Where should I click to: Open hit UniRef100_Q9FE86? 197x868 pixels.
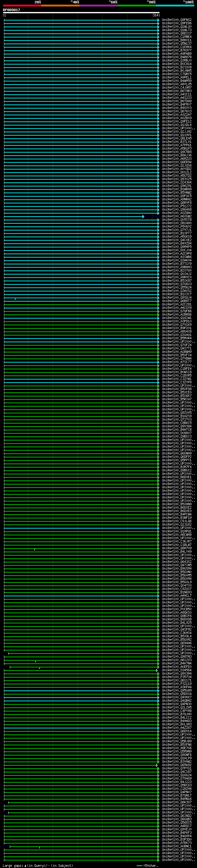[177, 23]
